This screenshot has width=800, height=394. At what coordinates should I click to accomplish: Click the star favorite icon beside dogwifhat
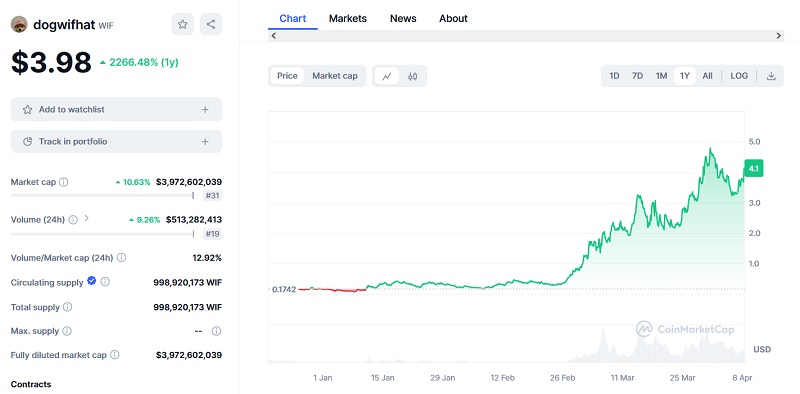(x=183, y=24)
